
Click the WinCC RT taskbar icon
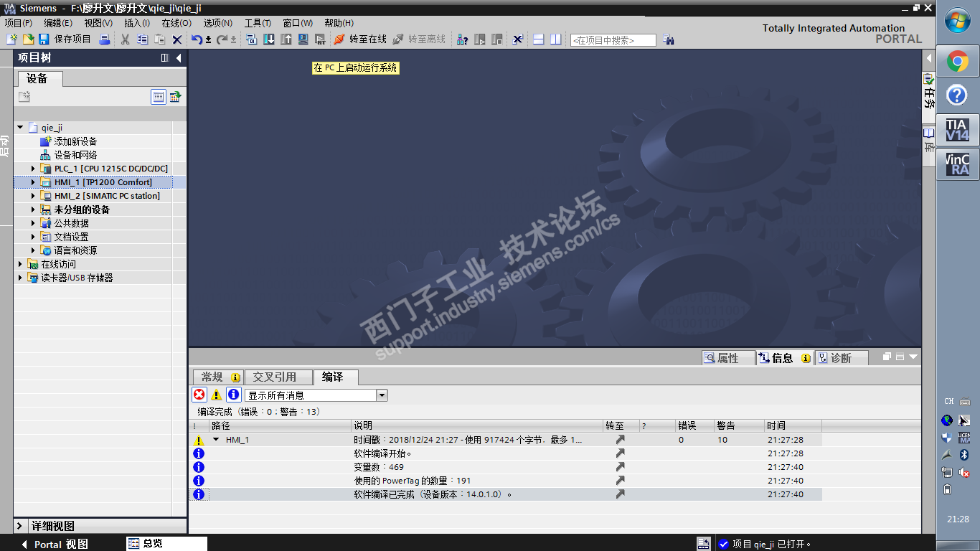[958, 164]
